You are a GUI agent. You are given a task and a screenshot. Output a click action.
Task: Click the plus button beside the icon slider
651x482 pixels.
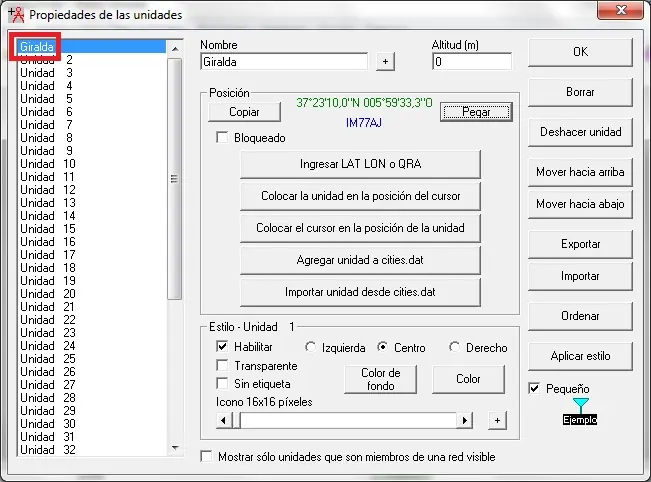point(497,420)
